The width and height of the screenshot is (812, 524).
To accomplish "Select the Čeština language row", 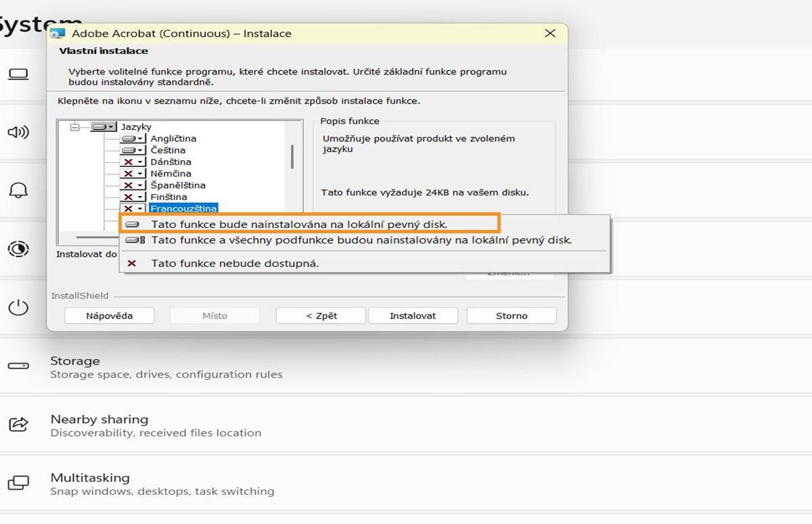I will [x=168, y=150].
